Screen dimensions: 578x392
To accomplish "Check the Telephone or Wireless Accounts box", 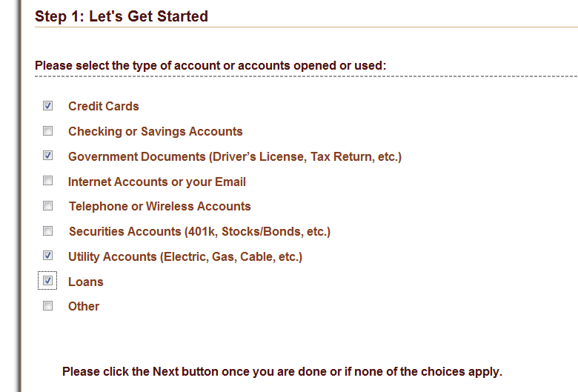I will tap(48, 206).
